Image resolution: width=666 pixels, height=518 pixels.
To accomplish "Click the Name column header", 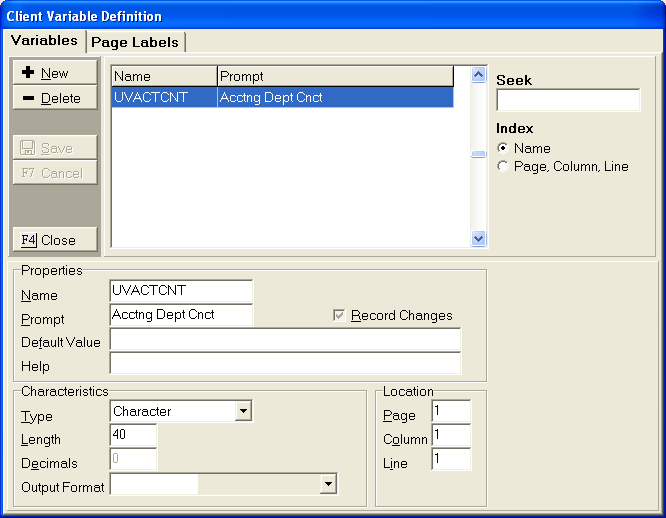I will tap(163, 76).
